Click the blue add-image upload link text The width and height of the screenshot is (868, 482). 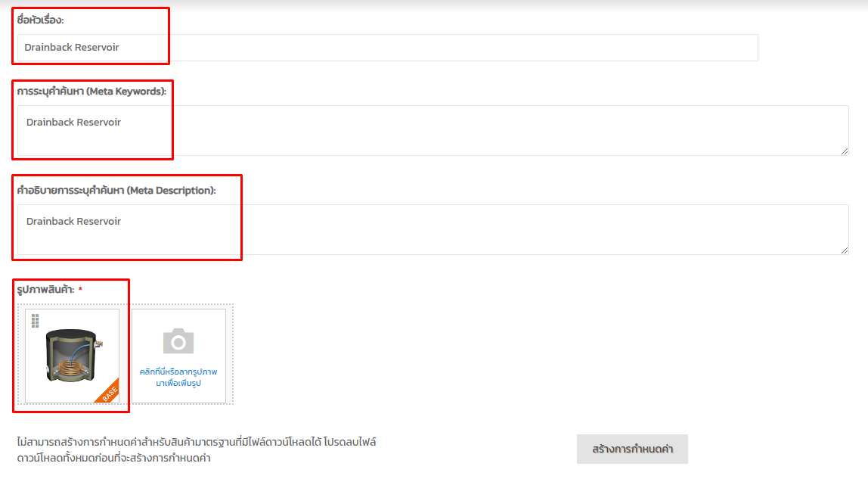(178, 377)
